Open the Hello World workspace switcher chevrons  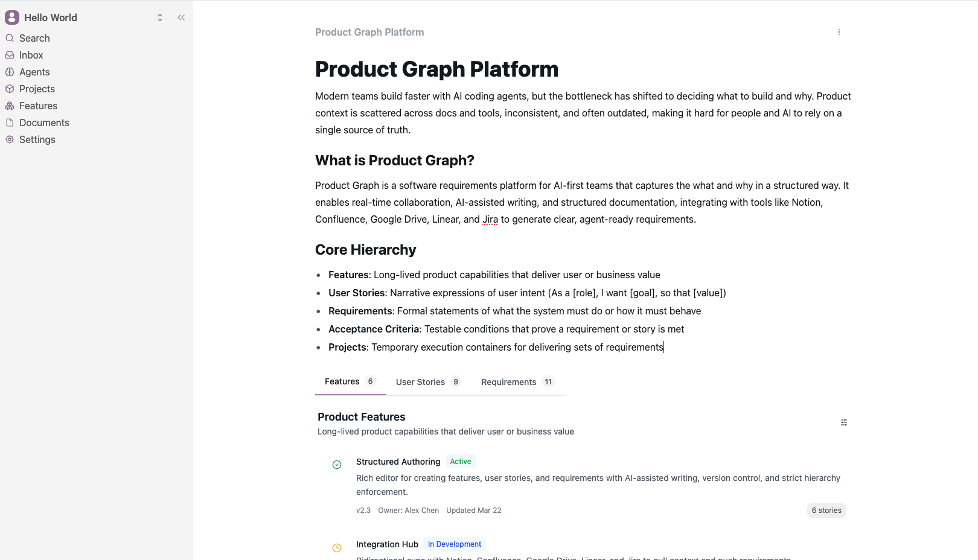click(x=159, y=17)
